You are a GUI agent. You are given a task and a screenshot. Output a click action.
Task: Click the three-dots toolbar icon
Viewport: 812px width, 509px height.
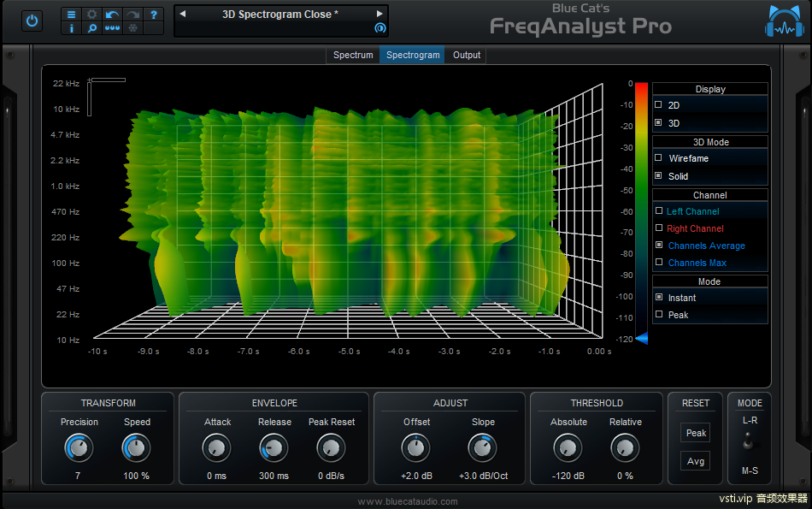click(112, 28)
